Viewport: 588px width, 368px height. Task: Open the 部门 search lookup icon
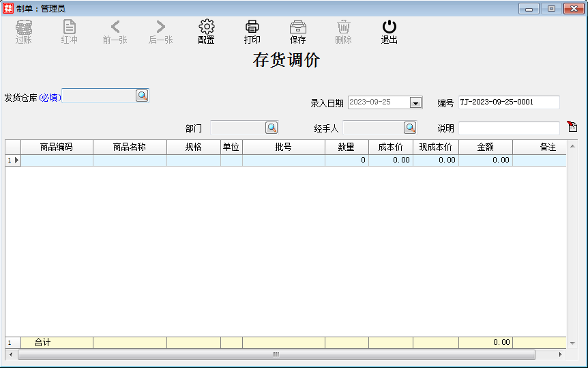271,128
